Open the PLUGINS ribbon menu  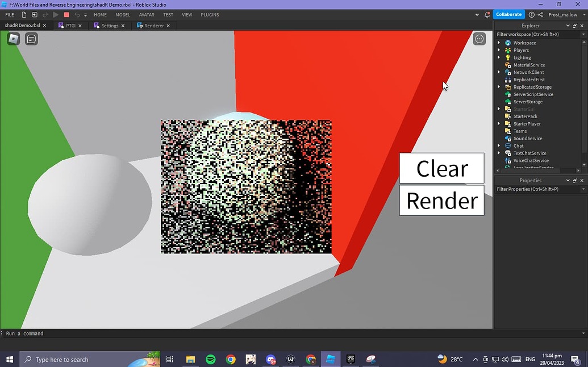[x=210, y=15]
